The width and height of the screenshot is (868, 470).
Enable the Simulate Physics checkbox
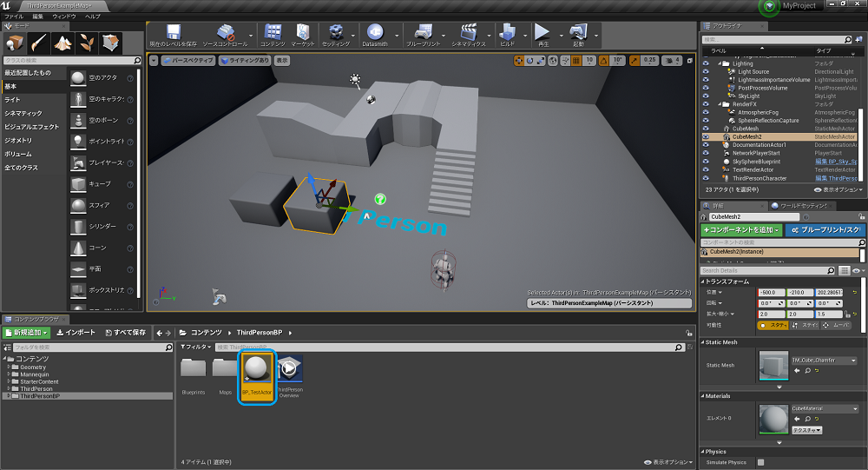tap(760, 462)
